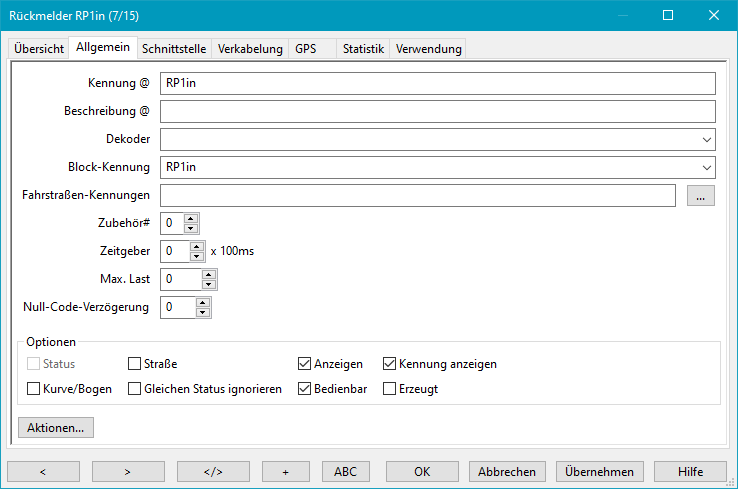This screenshot has width=738, height=489.
Task: Increase the Zubehör# value with up arrow
Action: click(192, 218)
